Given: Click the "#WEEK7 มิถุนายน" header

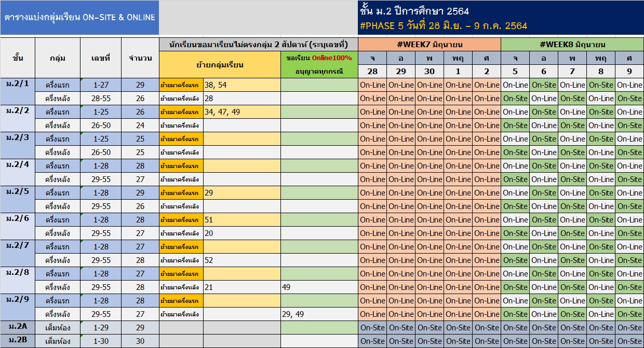Looking at the screenshot, I should coord(430,45).
